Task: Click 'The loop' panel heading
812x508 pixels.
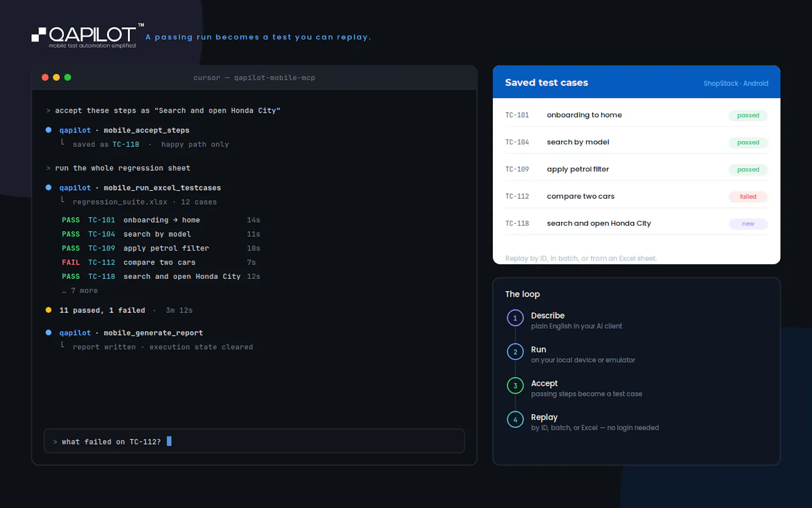Action: 522,294
